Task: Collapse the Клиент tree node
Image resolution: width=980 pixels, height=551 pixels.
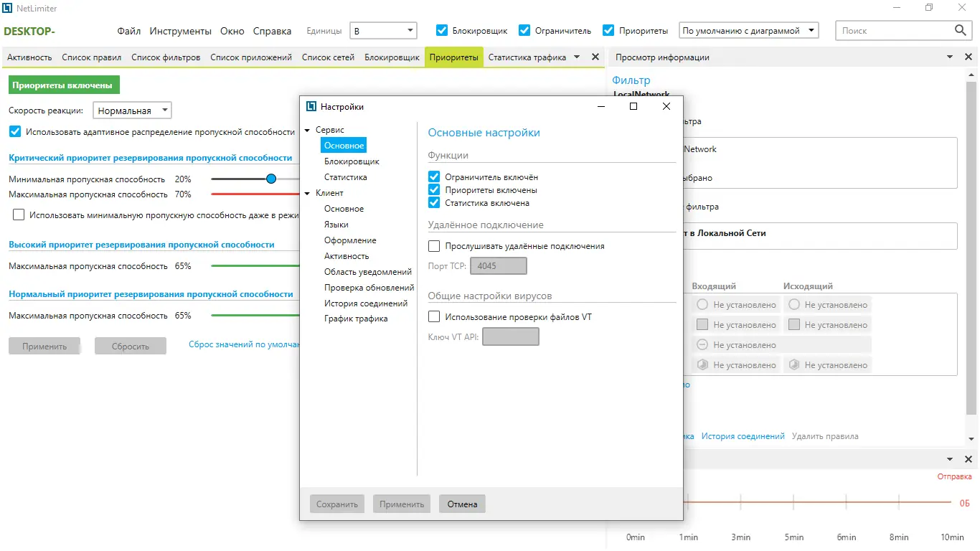Action: pos(308,193)
